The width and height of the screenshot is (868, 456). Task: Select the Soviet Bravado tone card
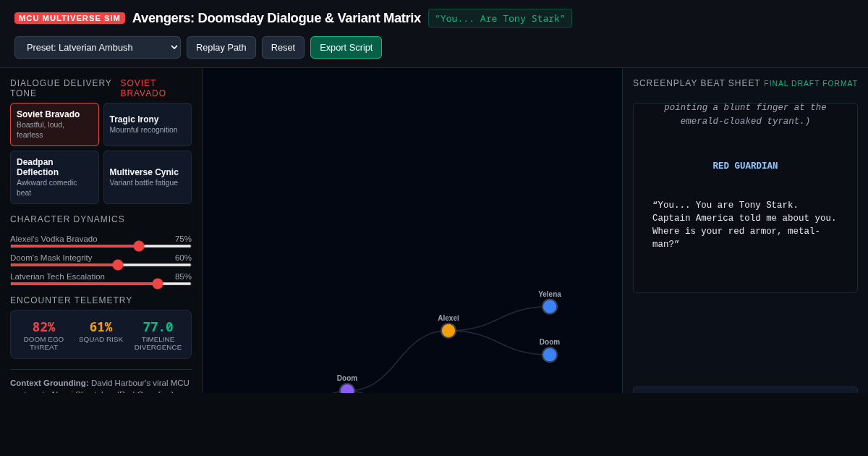tap(54, 124)
